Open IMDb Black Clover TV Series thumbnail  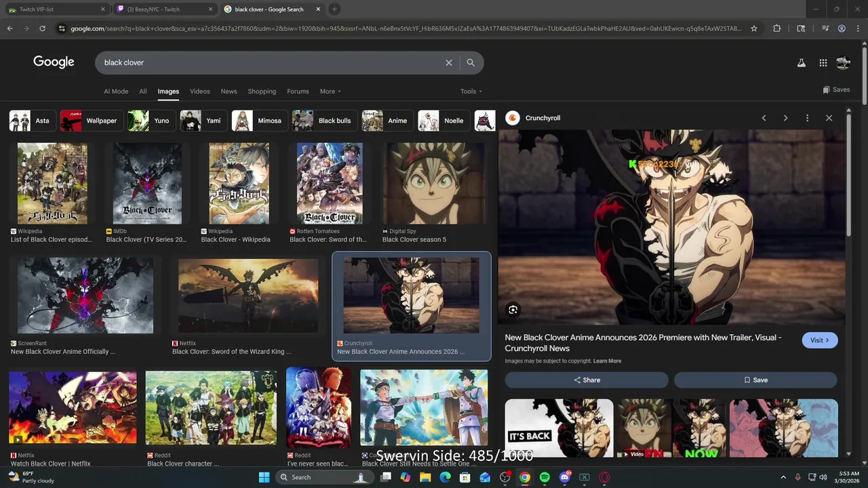147,183
